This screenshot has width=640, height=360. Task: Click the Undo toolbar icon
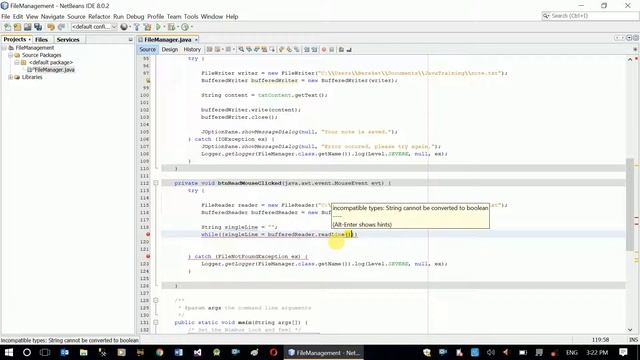tap(51, 27)
